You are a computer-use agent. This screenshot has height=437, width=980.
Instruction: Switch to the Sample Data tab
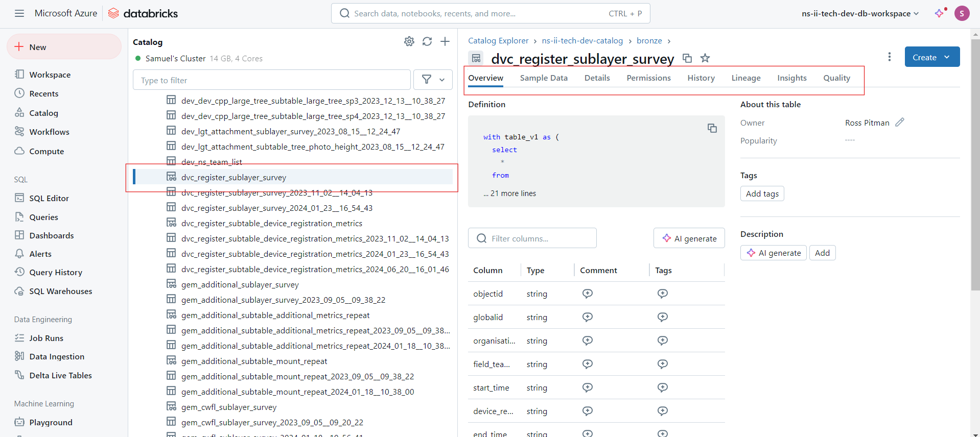click(x=544, y=78)
